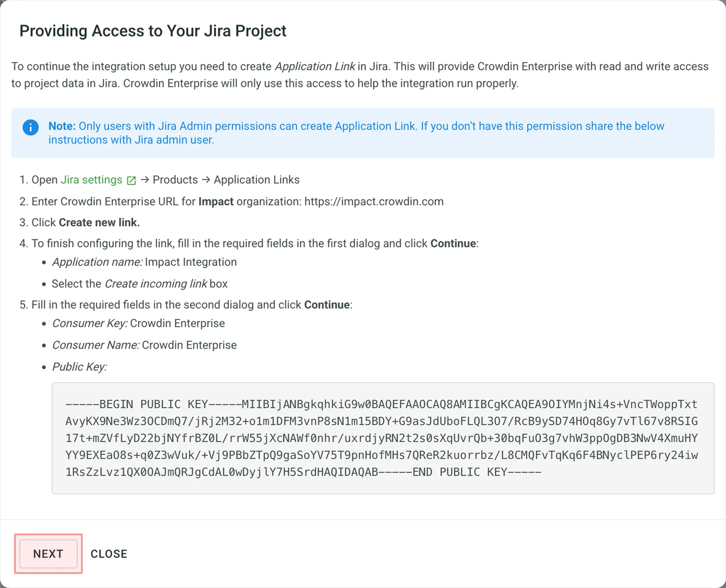The height and width of the screenshot is (588, 726).
Task: Click the Consumer Key Crowdin Enterprise bullet
Action: pyautogui.click(x=138, y=323)
